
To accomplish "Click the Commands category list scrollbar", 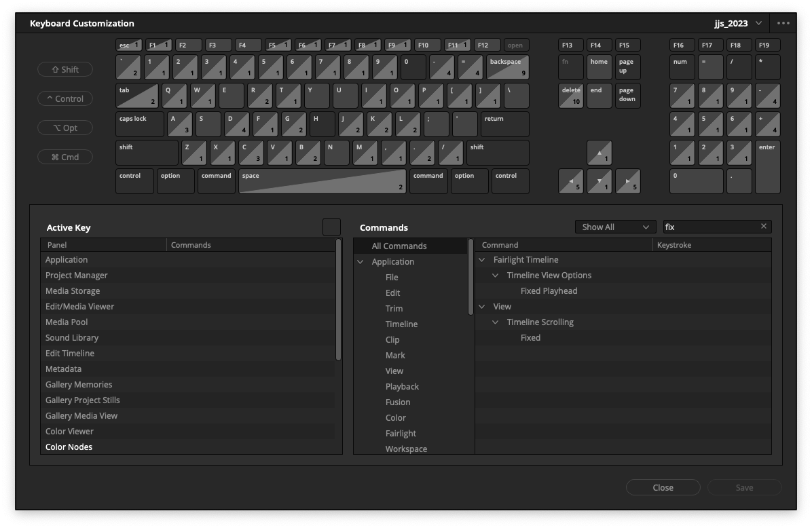I will (x=470, y=276).
